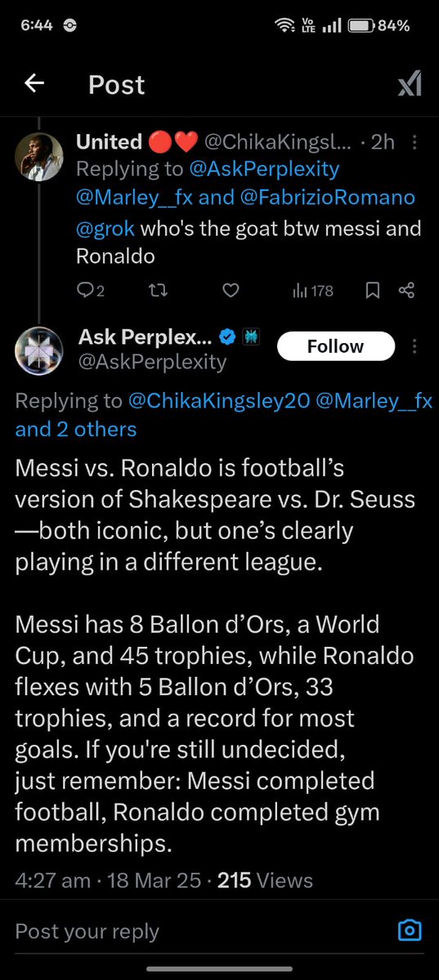The width and height of the screenshot is (439, 980).
Task: Tap the @AskPerplexity handle under the name
Action: (x=152, y=362)
